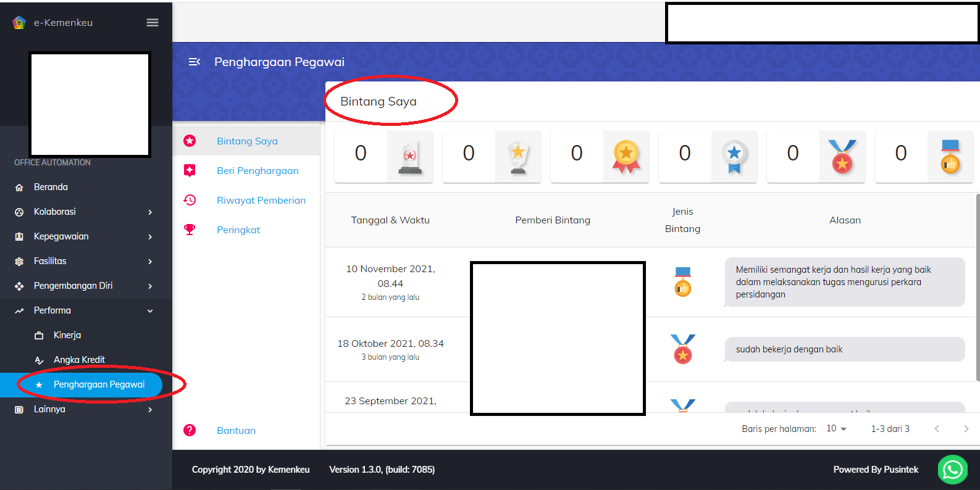
Task: Open the Bantuan help icon
Action: pos(190,430)
